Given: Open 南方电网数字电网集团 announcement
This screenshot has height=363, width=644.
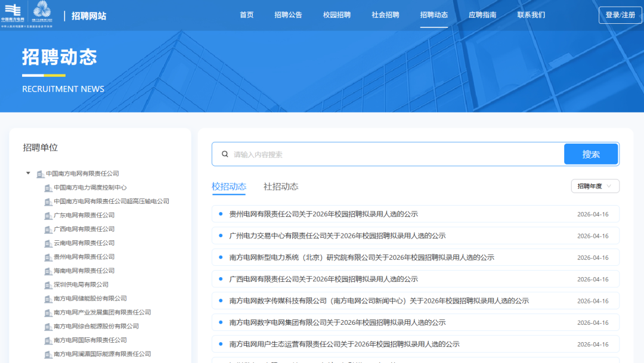Looking at the screenshot, I should (415, 322).
